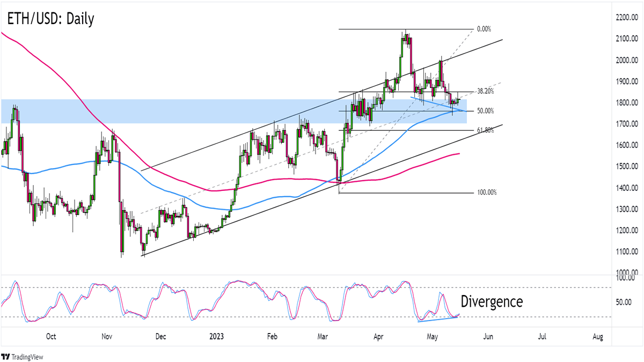
Task: Select the 2023 year marker on time axis
Action: coord(217,337)
